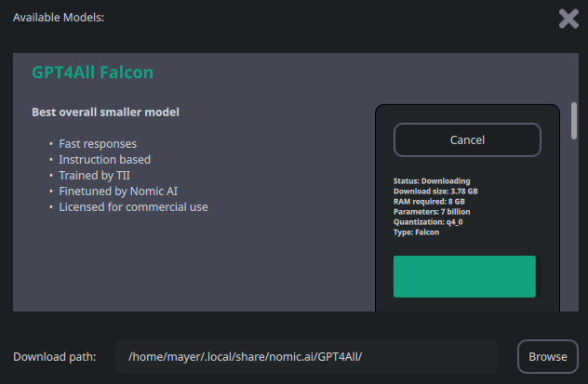Click the 'Trained by TII' bullet item
This screenshot has height=384, width=588.
pyautogui.click(x=95, y=176)
